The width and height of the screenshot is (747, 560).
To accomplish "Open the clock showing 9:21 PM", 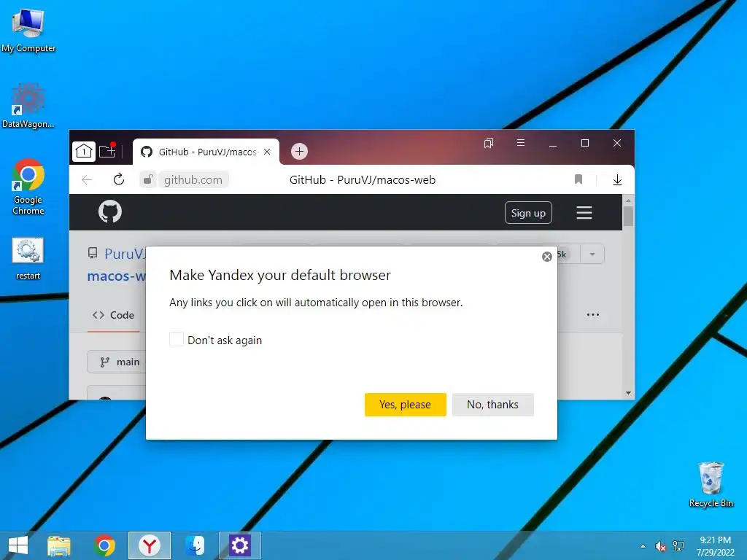I will [715, 546].
